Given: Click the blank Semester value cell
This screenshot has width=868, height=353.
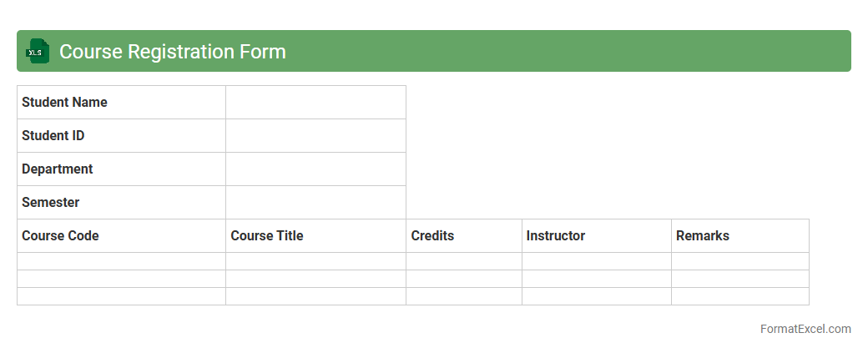Looking at the screenshot, I should click(315, 203).
